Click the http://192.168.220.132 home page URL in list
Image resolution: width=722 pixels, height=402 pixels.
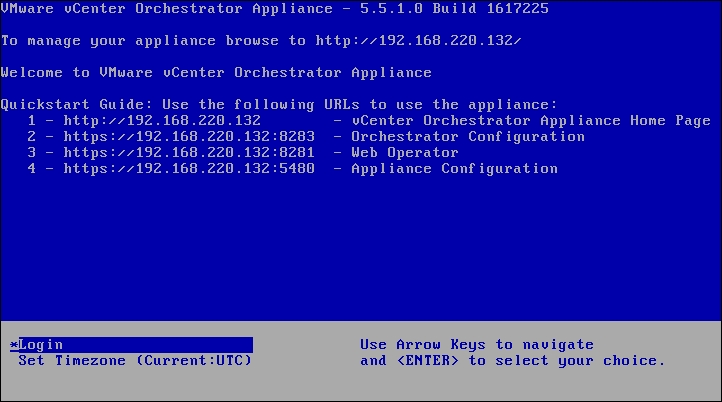pos(161,121)
